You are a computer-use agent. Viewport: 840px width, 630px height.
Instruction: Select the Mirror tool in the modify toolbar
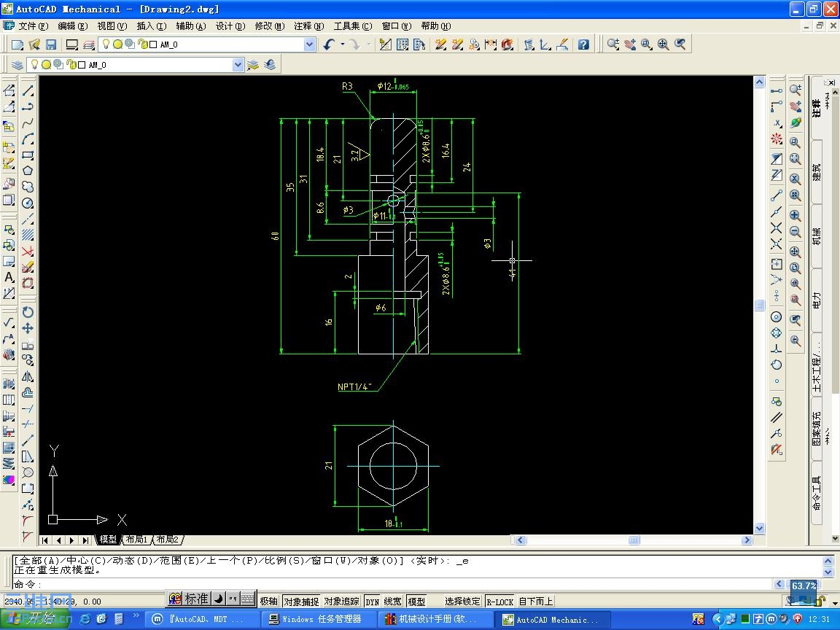tap(28, 376)
